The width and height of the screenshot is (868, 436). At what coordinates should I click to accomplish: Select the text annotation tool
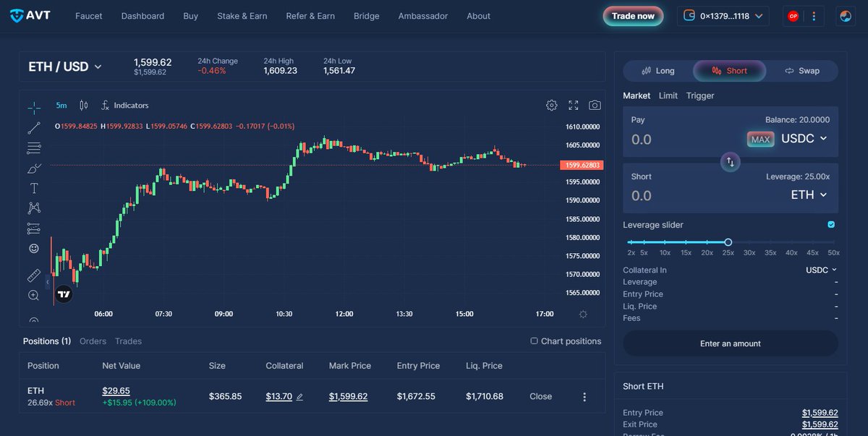(34, 188)
